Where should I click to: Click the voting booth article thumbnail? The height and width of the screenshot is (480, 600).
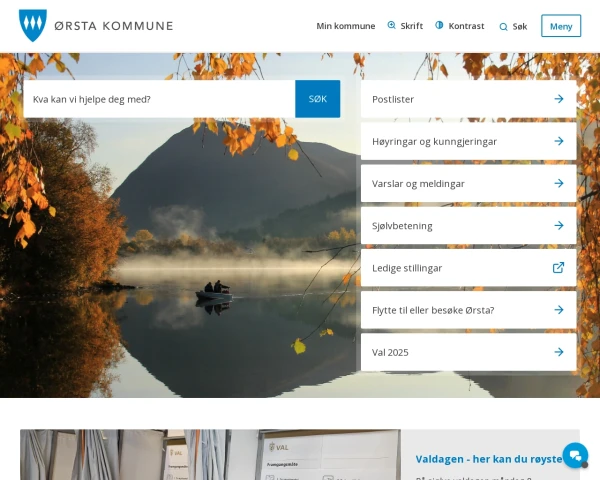click(x=210, y=454)
